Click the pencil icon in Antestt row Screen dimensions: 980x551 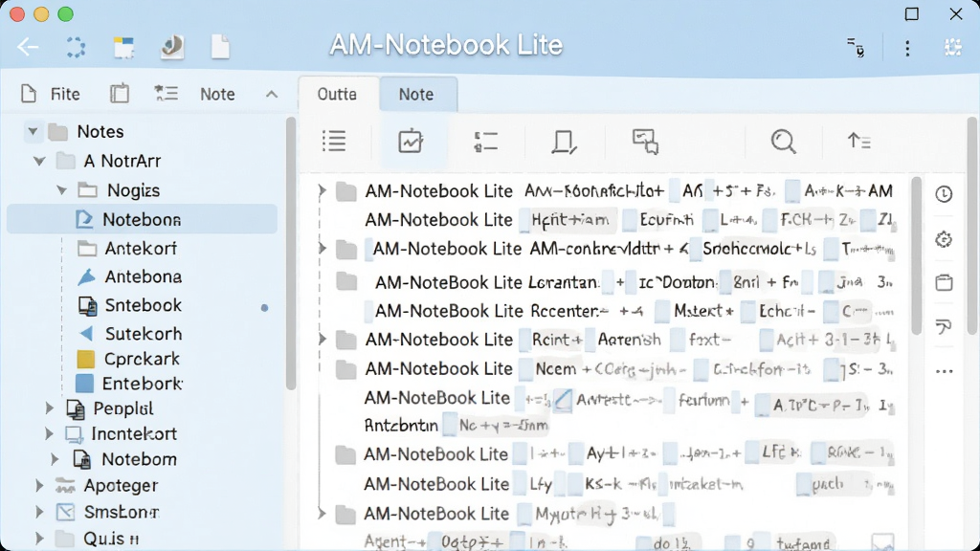point(563,400)
